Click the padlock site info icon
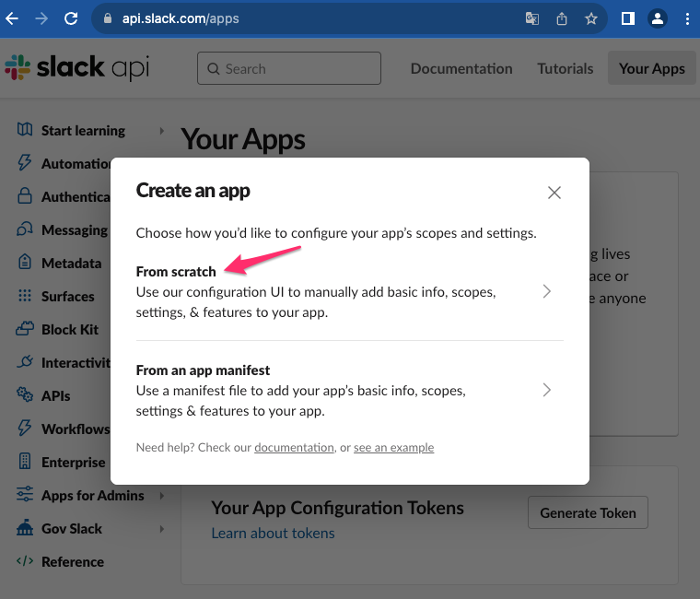 point(108,18)
